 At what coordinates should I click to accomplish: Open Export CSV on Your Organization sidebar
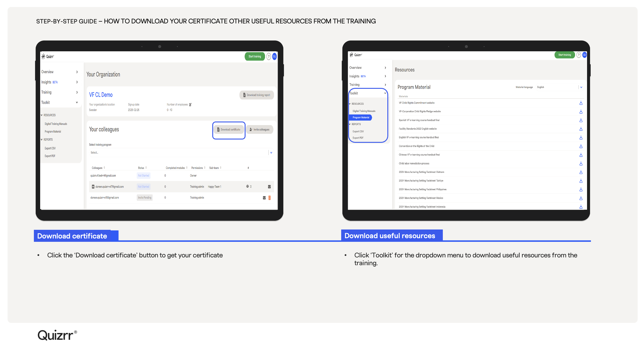click(50, 148)
